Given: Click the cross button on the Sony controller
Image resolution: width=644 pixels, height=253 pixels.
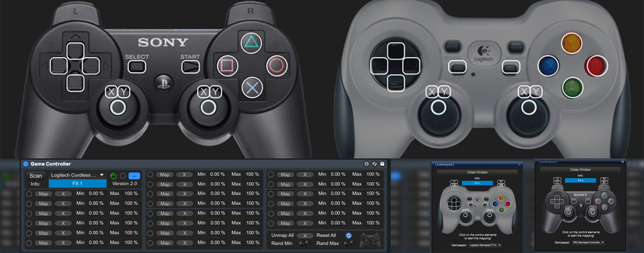Looking at the screenshot, I should pyautogui.click(x=252, y=87).
